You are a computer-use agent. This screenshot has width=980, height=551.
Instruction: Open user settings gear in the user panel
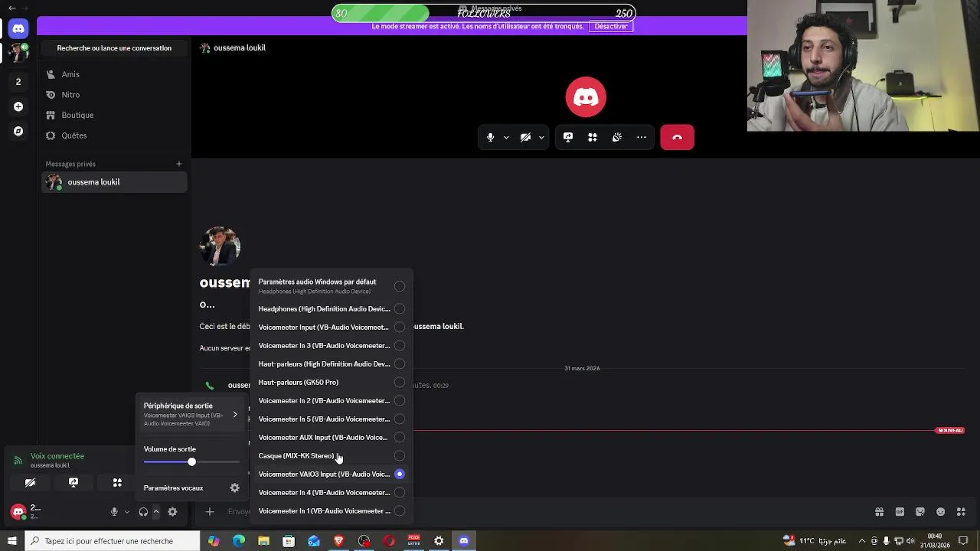(x=172, y=512)
